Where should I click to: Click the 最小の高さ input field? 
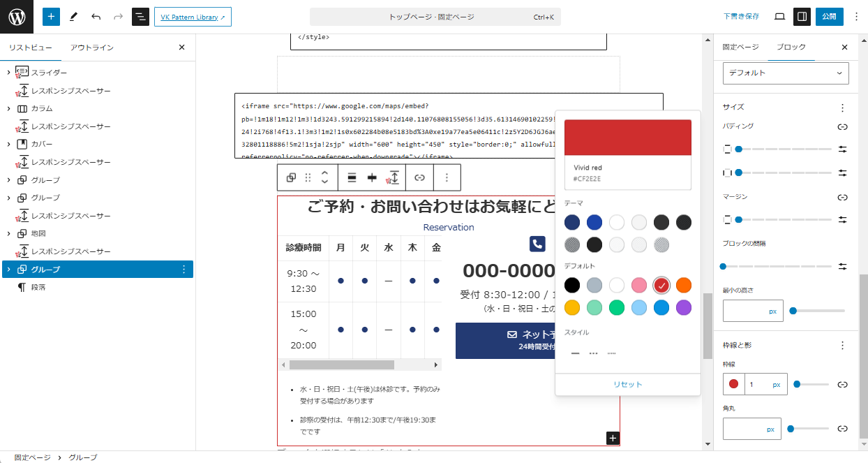[x=745, y=311]
